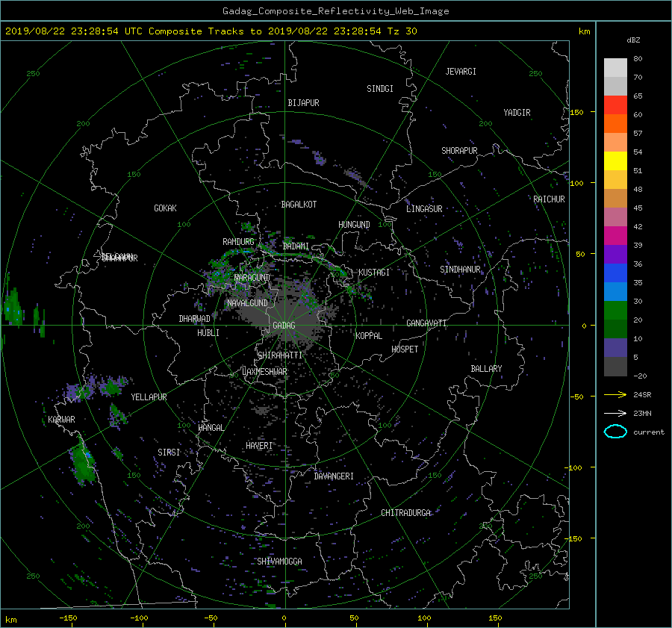
Task: Click the blue-cored green echo at far west edge
Action: pyautogui.click(x=12, y=308)
